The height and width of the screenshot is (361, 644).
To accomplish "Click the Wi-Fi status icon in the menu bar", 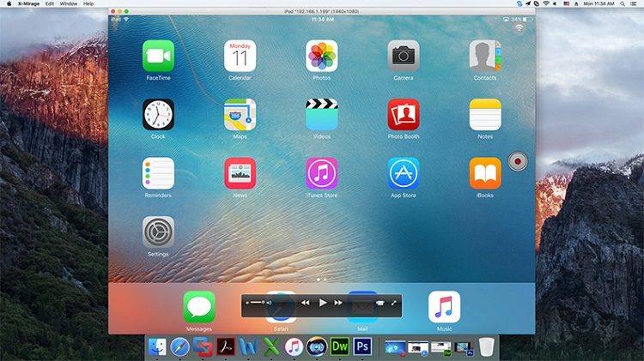I will pyautogui.click(x=546, y=3).
